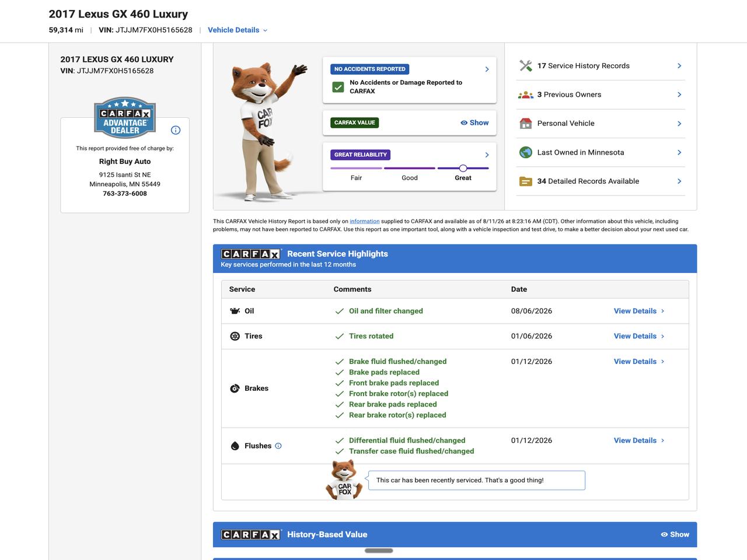The height and width of the screenshot is (560, 747).
Task: Click checkmark beside Tires rotated
Action: (x=339, y=337)
